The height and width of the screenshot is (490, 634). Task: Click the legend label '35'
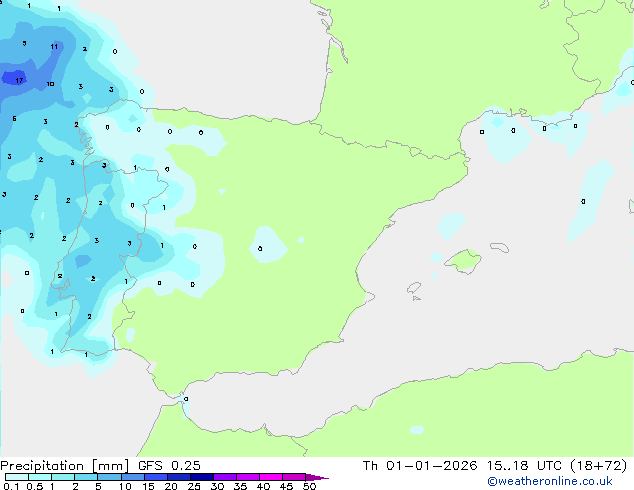coord(240,486)
